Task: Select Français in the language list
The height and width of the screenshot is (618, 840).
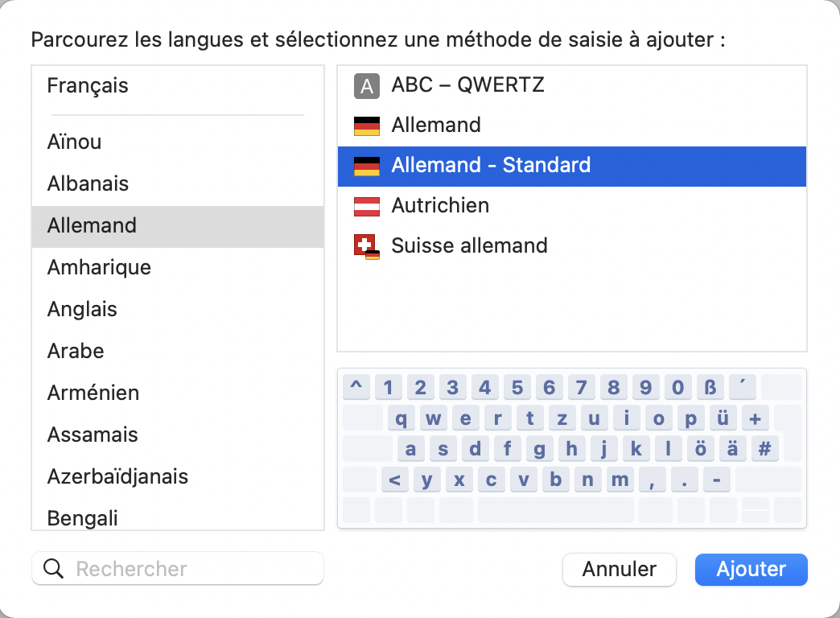Action: point(88,85)
